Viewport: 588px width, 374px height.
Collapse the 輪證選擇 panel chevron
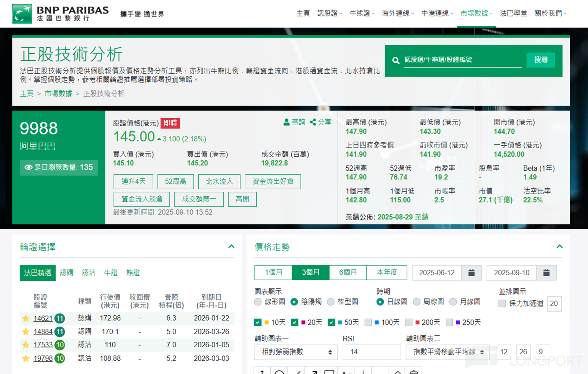231,247
